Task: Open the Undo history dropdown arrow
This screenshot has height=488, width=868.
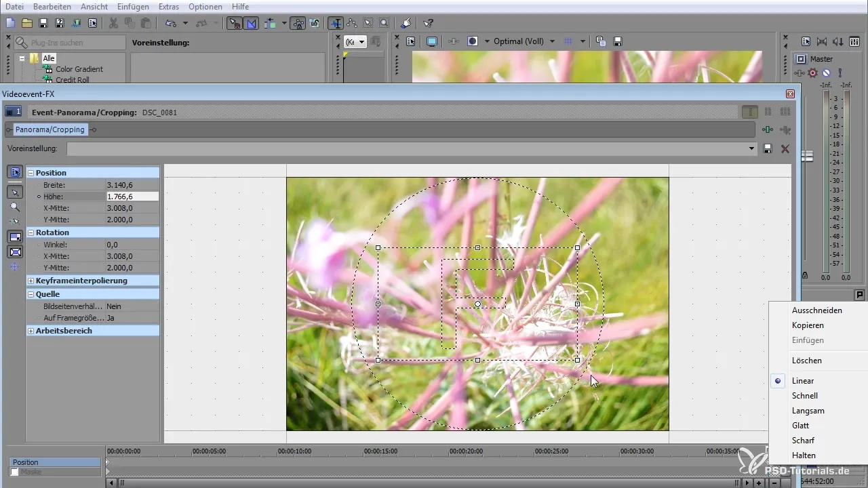Action: (x=185, y=23)
